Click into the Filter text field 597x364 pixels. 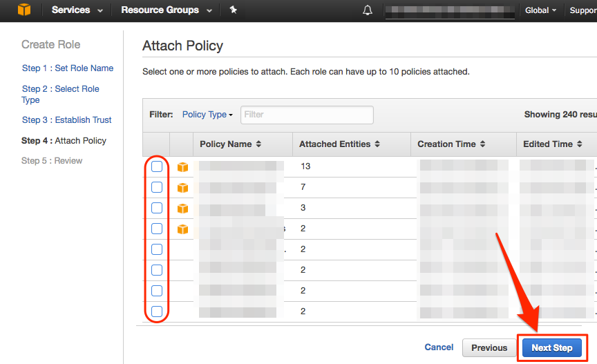click(307, 115)
